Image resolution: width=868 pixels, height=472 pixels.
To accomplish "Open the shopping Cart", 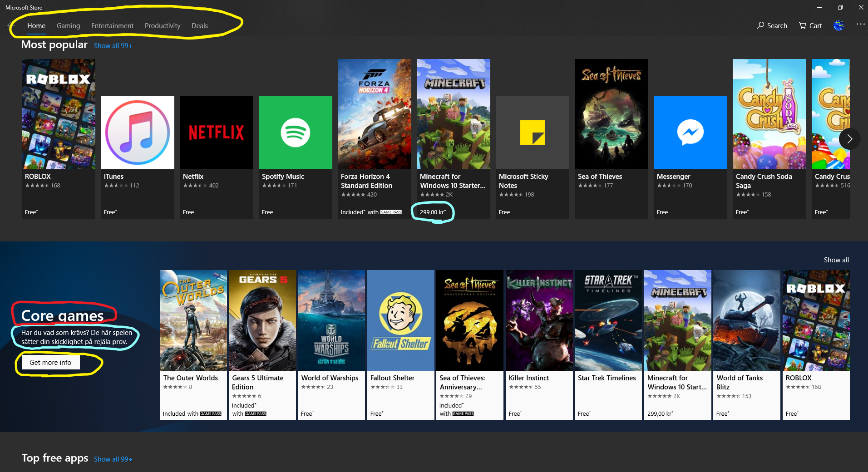I will (x=810, y=26).
